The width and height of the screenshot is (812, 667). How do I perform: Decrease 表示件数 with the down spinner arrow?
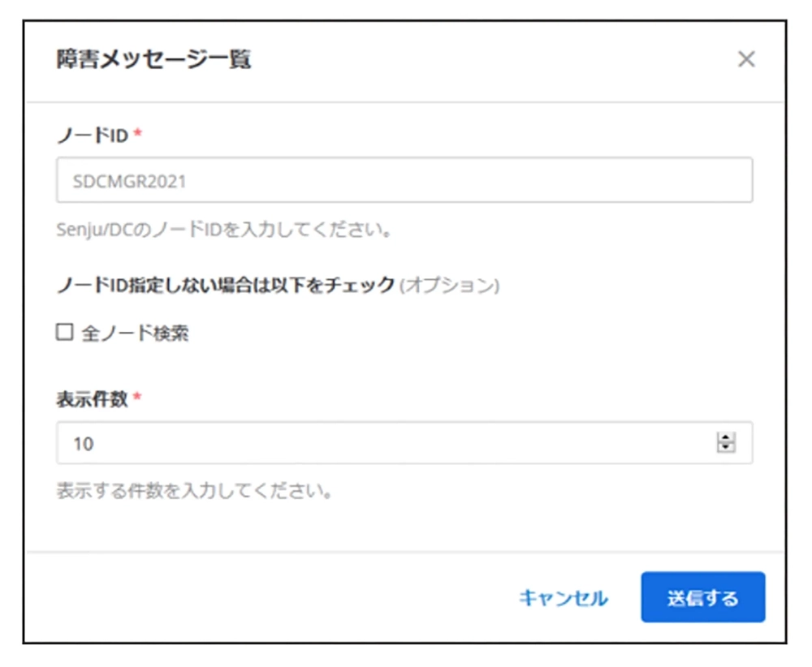(726, 448)
